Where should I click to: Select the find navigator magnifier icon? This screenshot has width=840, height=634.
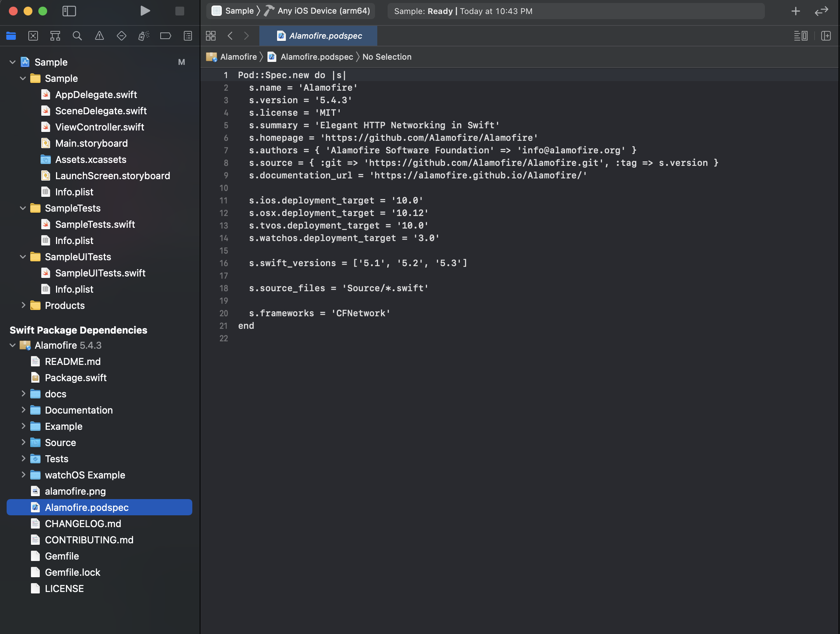[x=77, y=36]
